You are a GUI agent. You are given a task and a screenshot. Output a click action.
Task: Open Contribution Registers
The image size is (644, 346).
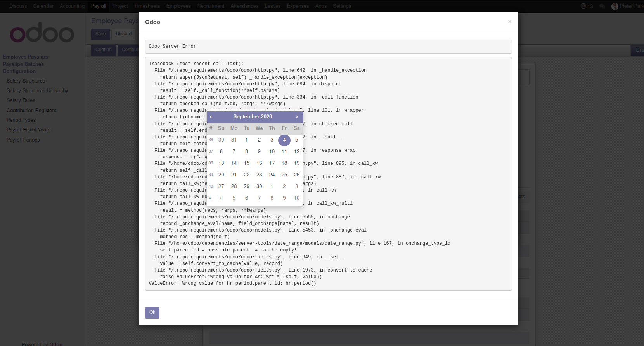point(31,111)
